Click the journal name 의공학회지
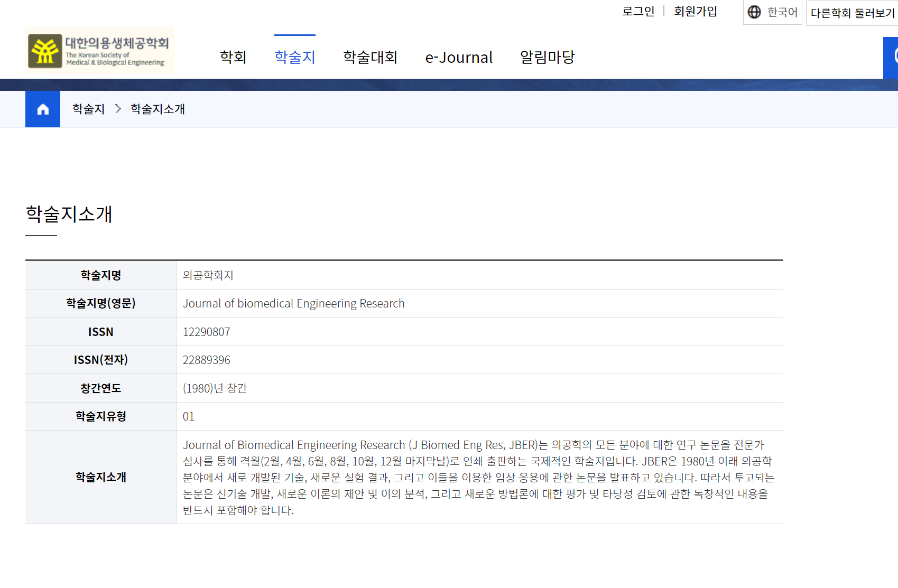Screen dimensions: 898x588 pos(208,275)
